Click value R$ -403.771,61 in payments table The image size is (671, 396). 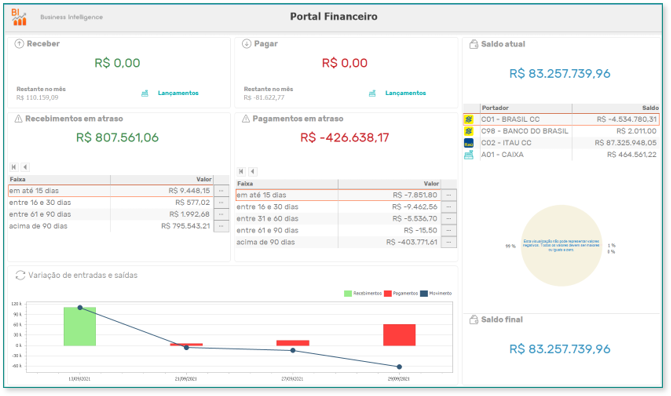412,242
